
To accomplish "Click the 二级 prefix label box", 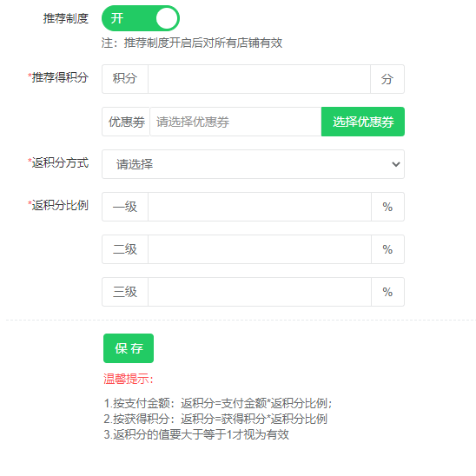I will (x=125, y=249).
